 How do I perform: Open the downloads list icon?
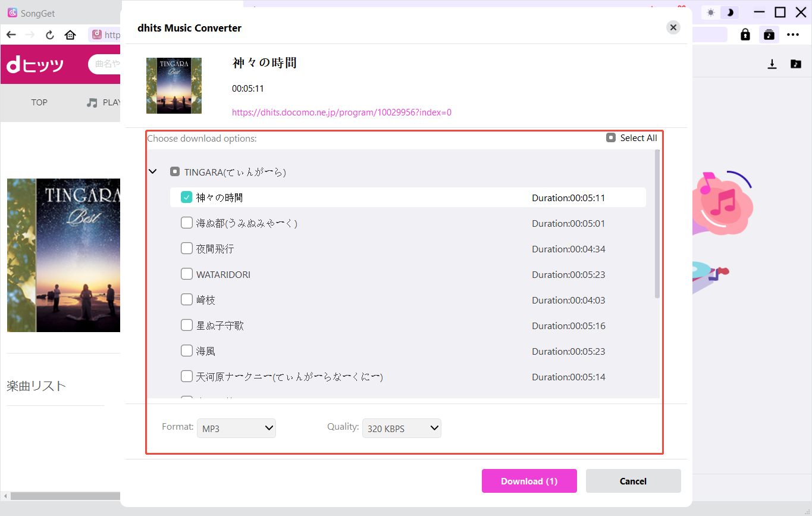tap(772, 64)
